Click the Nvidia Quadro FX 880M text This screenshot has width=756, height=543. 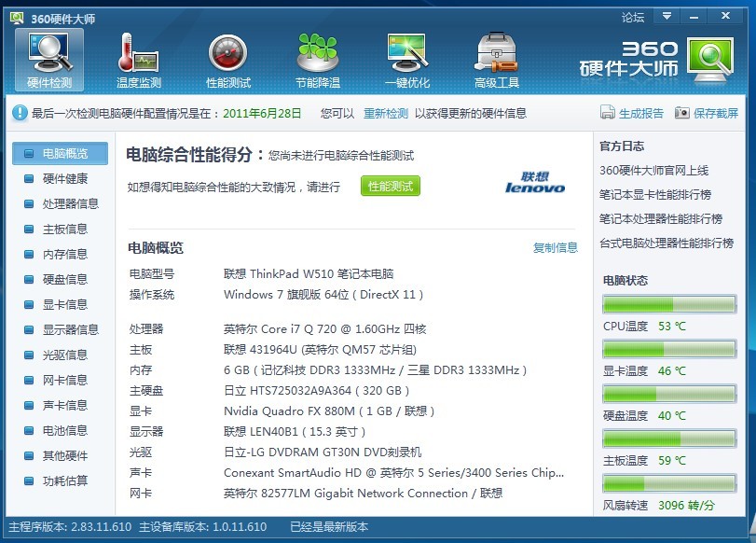point(329,411)
